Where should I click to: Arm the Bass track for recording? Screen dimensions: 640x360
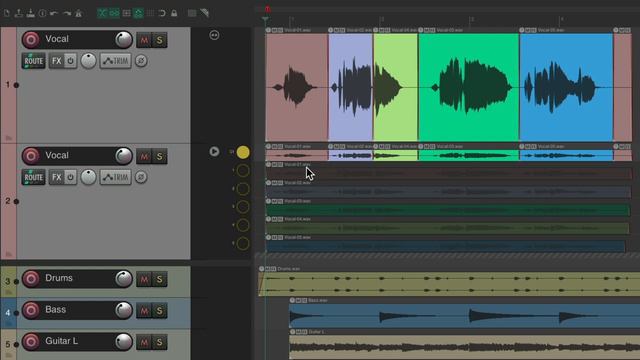31,310
